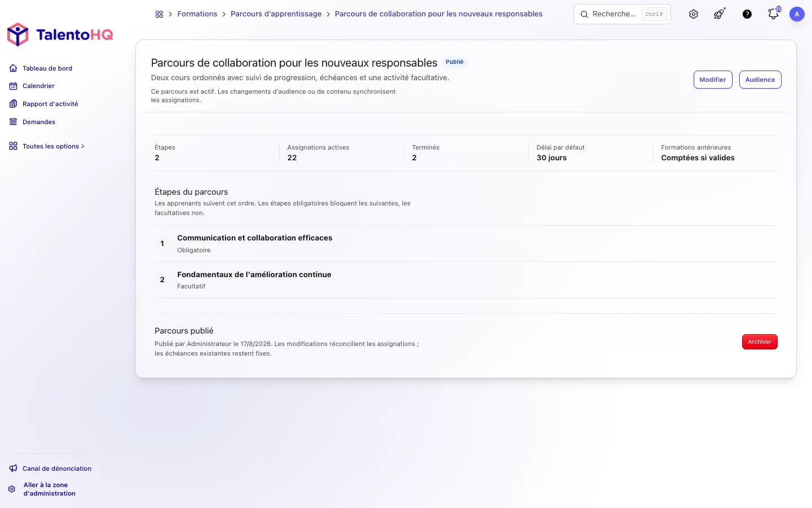
Task: Archive the path with Archiver button
Action: 760,342
